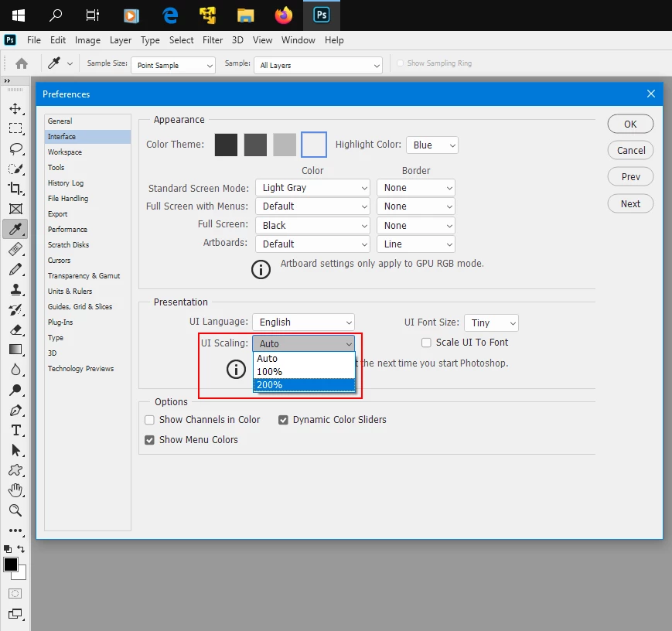Select the Move tool

point(15,108)
